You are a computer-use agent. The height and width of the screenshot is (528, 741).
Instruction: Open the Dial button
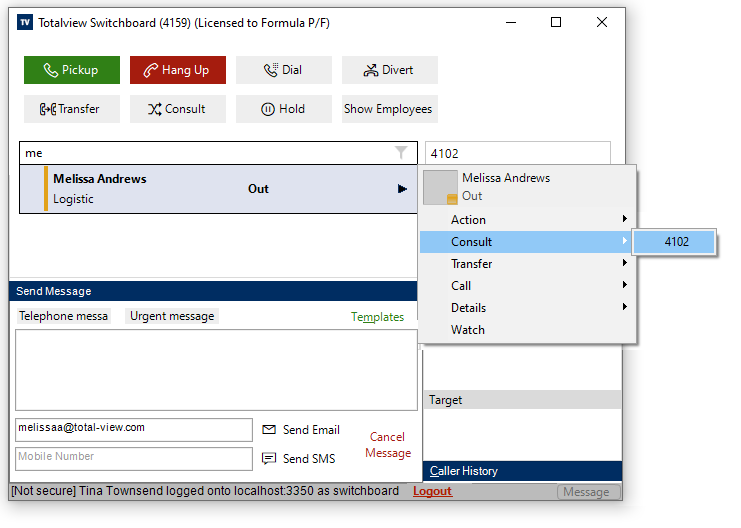[284, 70]
